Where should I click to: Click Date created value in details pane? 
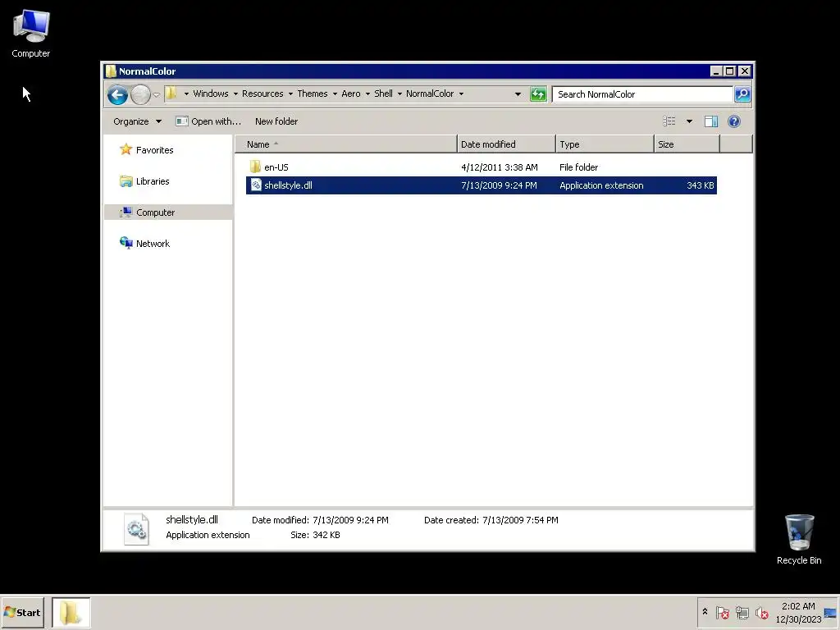click(x=520, y=520)
